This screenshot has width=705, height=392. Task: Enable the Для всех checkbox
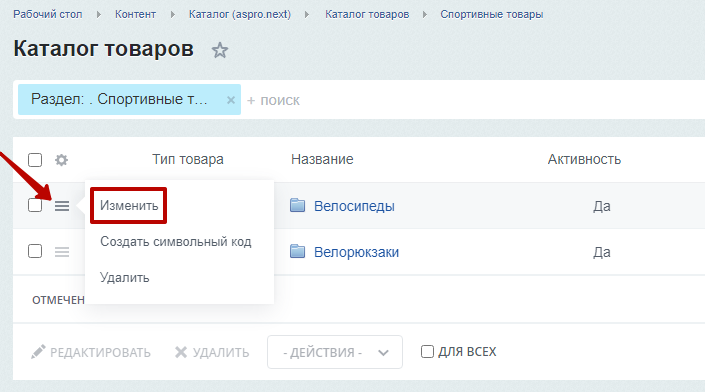tap(427, 352)
